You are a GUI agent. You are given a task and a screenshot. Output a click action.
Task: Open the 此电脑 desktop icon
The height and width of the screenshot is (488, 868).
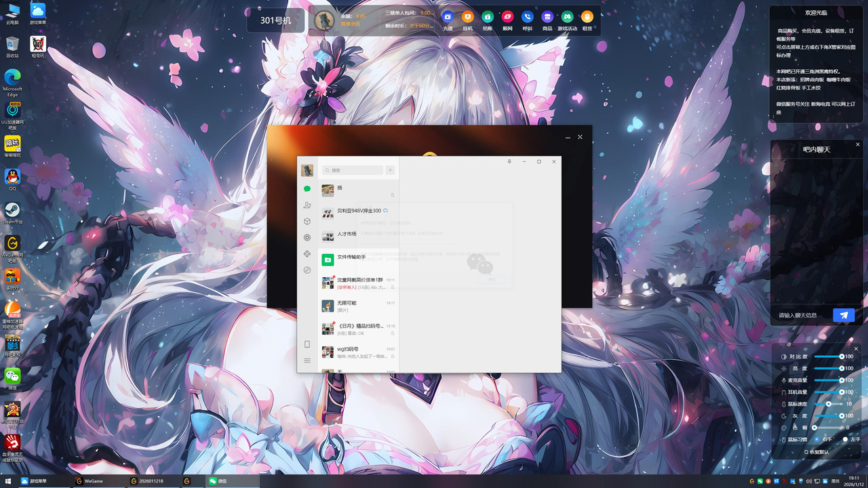click(12, 14)
